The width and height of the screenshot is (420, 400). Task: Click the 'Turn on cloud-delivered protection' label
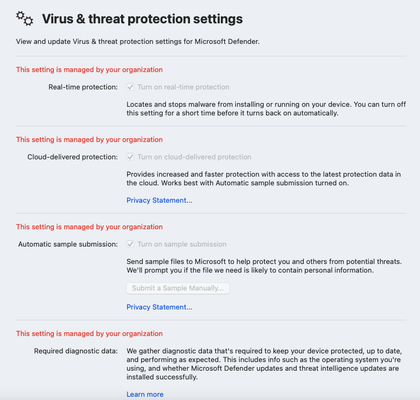pyautogui.click(x=195, y=157)
